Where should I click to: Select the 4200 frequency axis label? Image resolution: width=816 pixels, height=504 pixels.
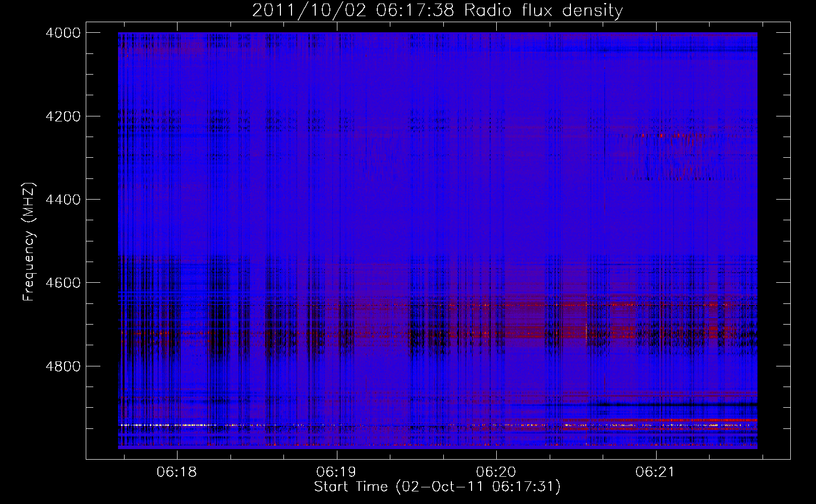pyautogui.click(x=63, y=116)
